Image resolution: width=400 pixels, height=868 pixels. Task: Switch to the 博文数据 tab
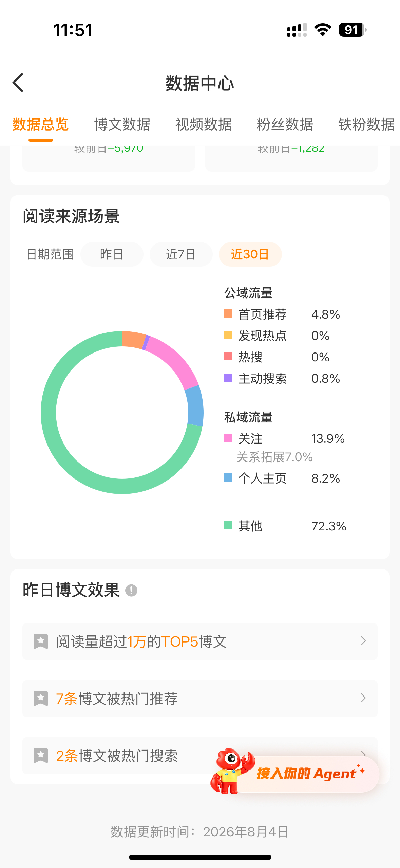[x=122, y=125]
